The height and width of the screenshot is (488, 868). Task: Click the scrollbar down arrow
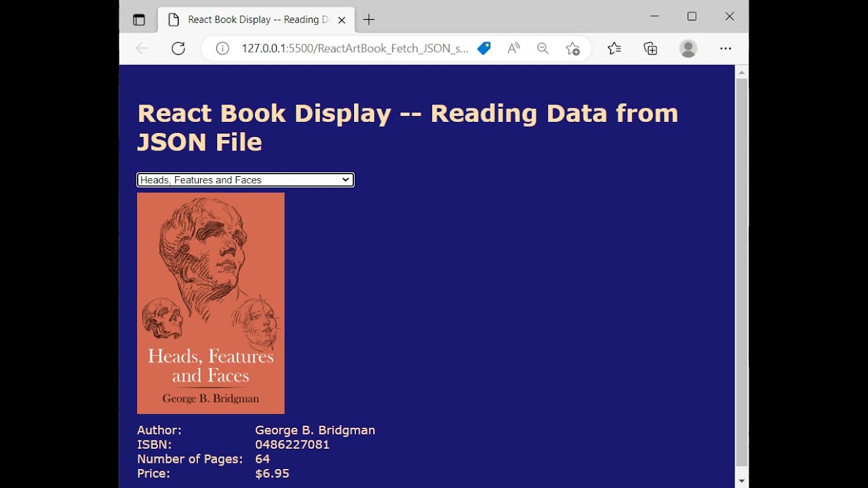(x=742, y=481)
